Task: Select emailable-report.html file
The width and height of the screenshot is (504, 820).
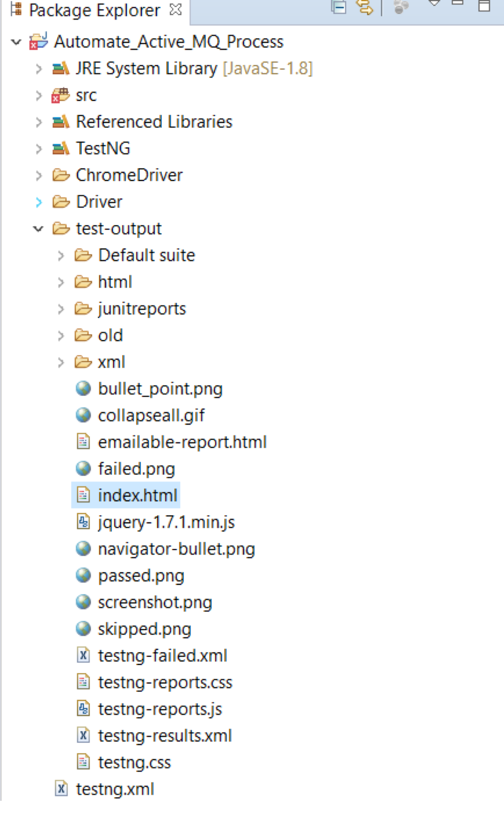Action: (x=182, y=442)
